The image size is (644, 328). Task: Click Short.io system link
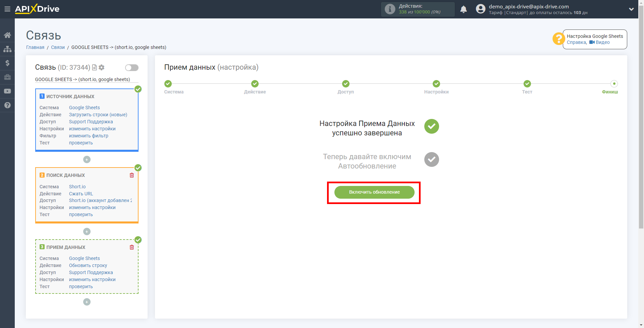click(77, 187)
